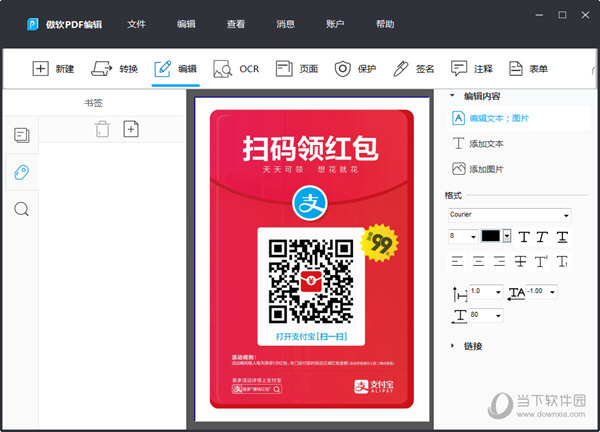
Task: Toggle underline text formatting
Action: coord(562,237)
